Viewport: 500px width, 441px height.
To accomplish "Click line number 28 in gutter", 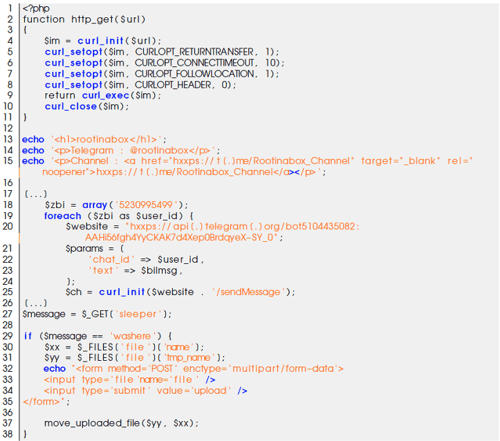I will tap(8, 325).
